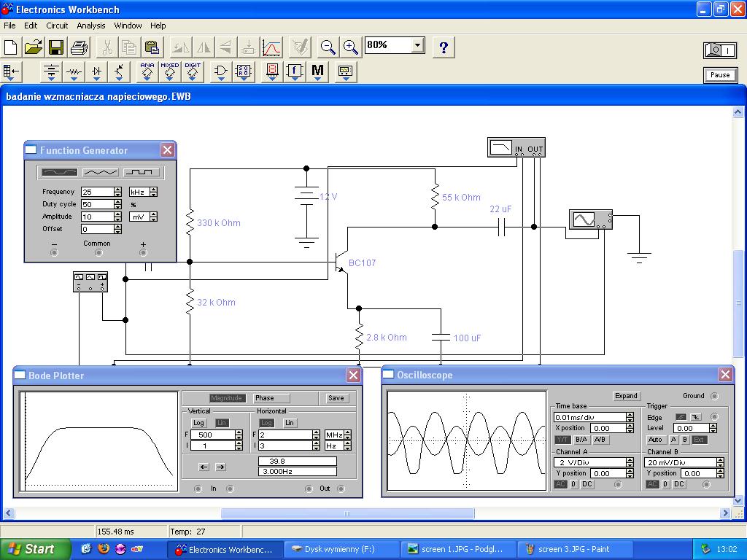Click Save in the Bode Plotter
The width and height of the screenshot is (747, 560).
(x=336, y=398)
